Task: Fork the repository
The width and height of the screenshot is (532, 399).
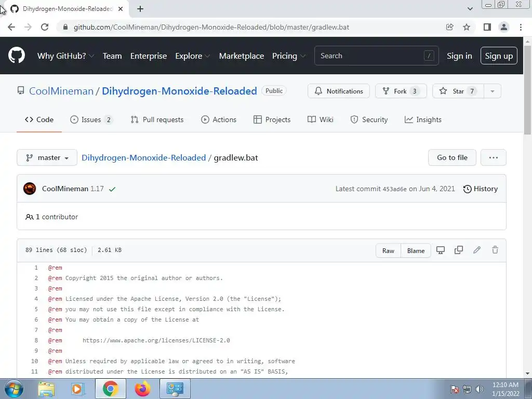Action: click(401, 91)
